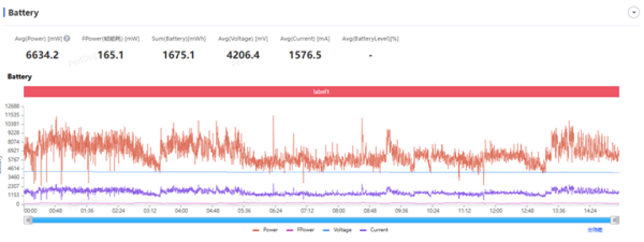Click the 06:24 time axis label
The height and width of the screenshot is (242, 644).
(x=275, y=210)
